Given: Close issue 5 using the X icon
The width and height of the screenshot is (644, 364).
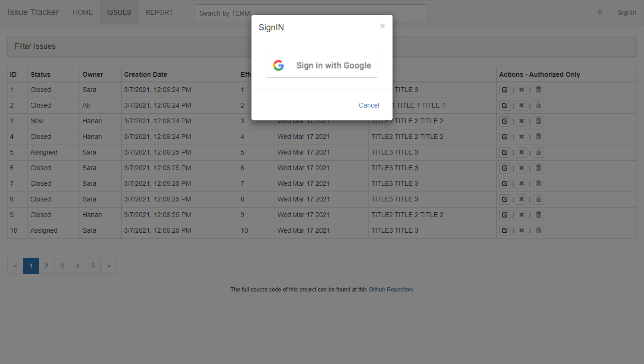Looking at the screenshot, I should click(521, 152).
